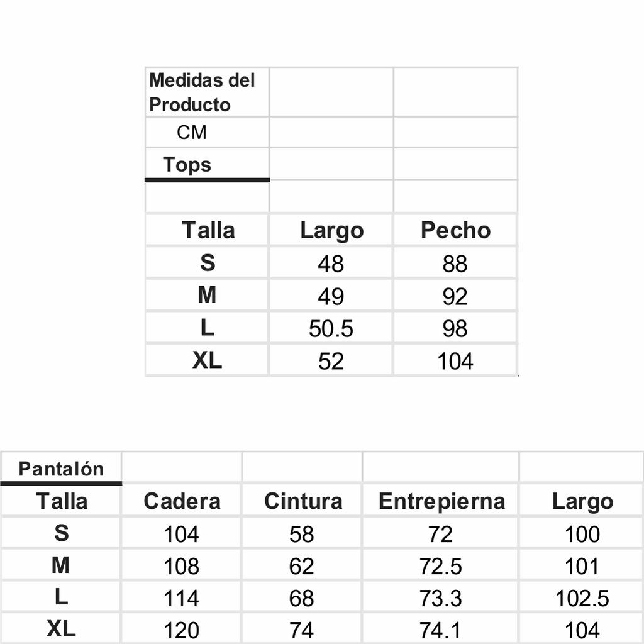644x644 pixels.
Task: Click the Entrepierna value 73.3
Action: (441, 598)
